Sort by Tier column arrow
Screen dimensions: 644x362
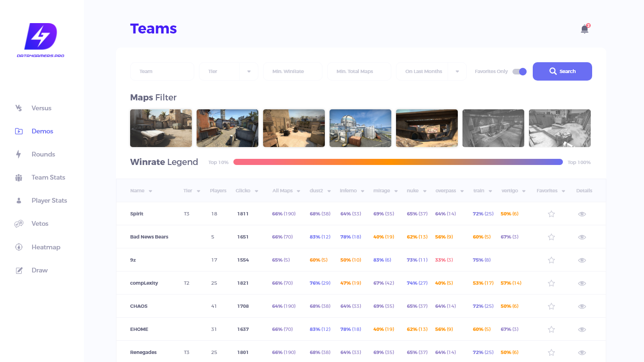[198, 191]
